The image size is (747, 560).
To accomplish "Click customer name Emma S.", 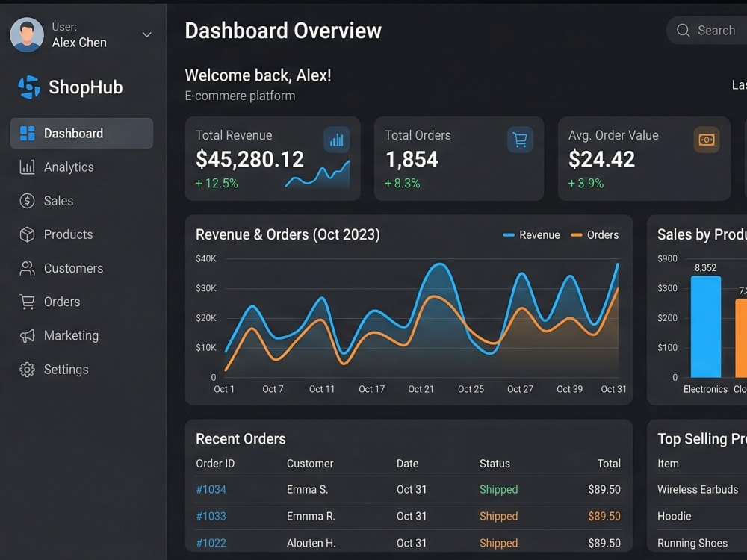I will [307, 490].
